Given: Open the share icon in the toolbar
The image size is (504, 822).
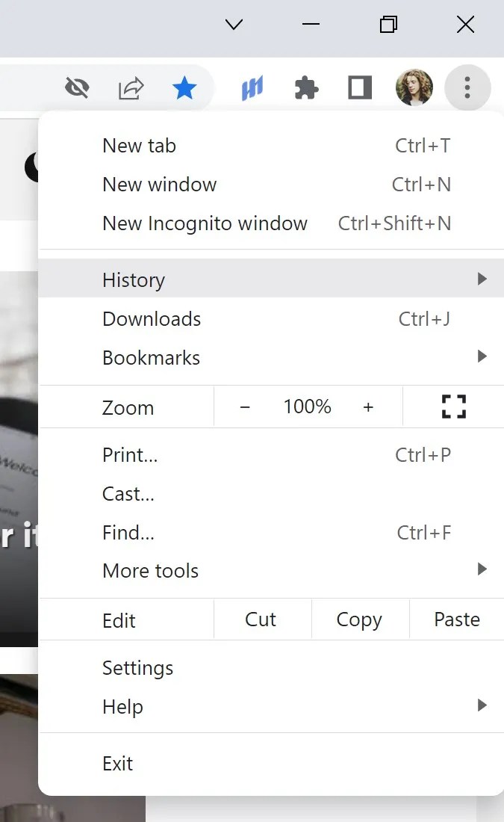Looking at the screenshot, I should (x=131, y=87).
